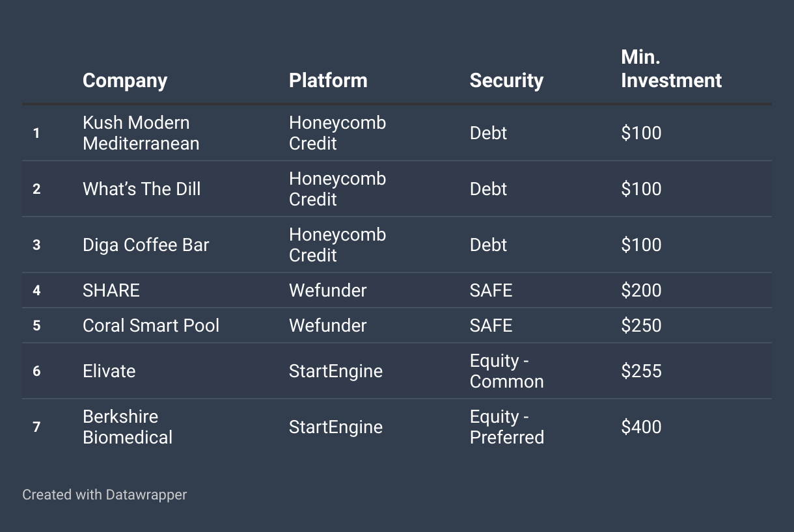This screenshot has width=794, height=532.
Task: Click the $250 investment amount
Action: [641, 326]
